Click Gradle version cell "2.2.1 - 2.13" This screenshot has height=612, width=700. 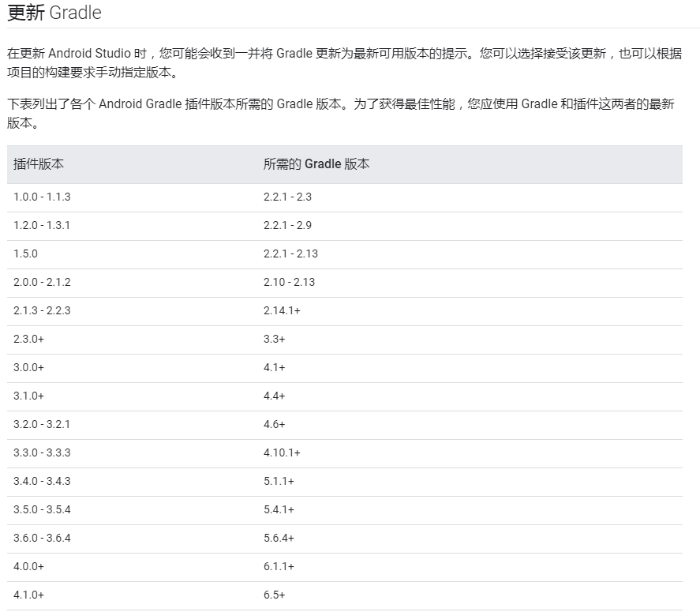click(x=290, y=253)
